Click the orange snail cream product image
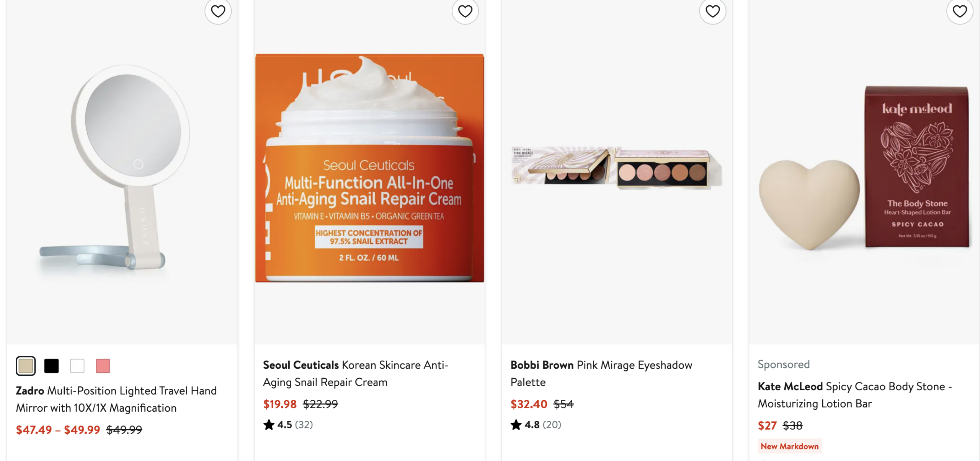Viewport: 980px width, 461px height. (x=369, y=168)
